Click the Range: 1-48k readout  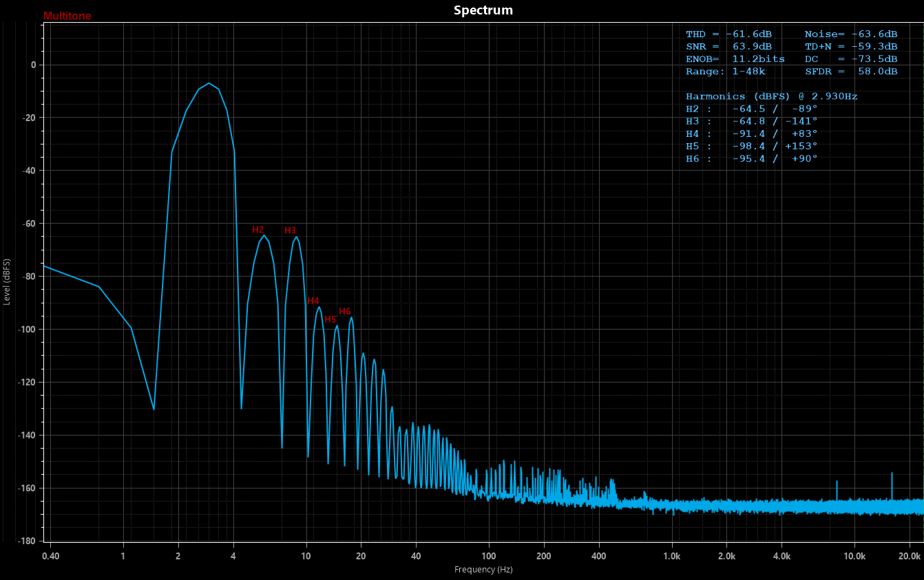(726, 72)
